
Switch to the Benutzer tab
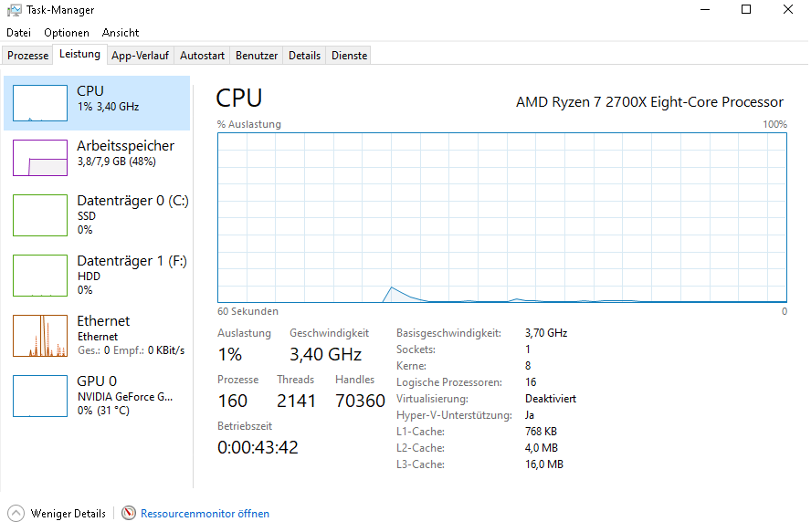coord(257,56)
